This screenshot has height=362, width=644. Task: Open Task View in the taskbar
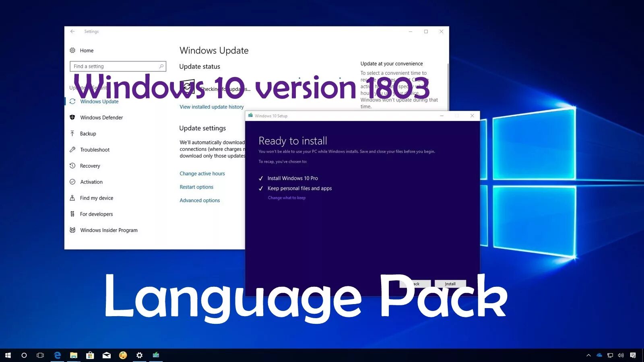[40, 355]
